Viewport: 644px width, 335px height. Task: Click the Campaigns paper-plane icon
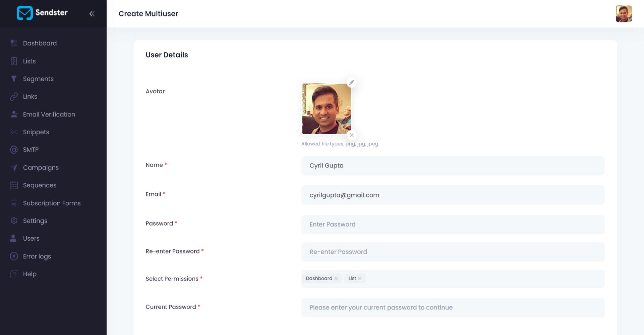pyautogui.click(x=14, y=167)
